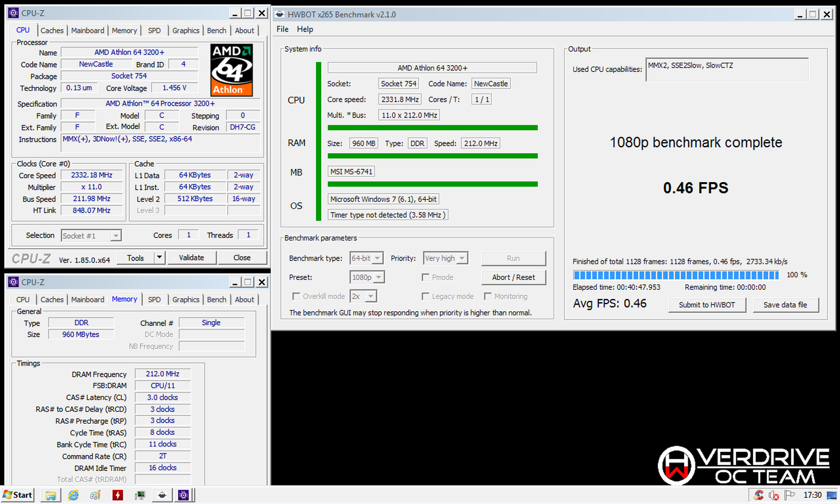Open Bench tab in upper CPU-Z window
Viewport: 840px width, 504px height.
[217, 30]
